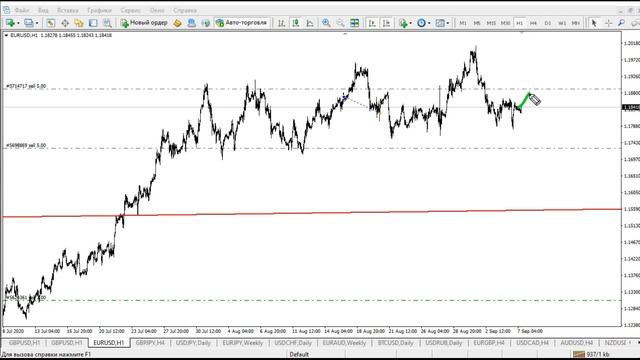Screen dimensions: 640x360
Task: Show the Market Watch window
Action: point(51,23)
